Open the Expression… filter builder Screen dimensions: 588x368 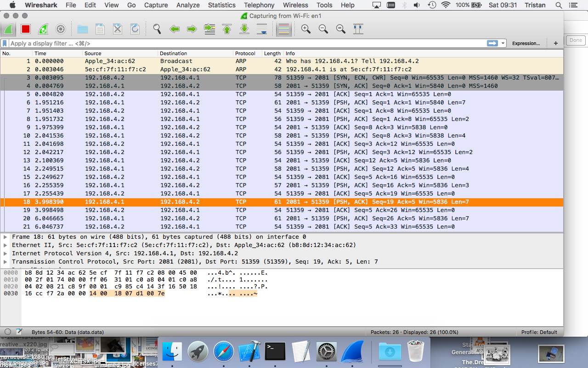tap(526, 43)
